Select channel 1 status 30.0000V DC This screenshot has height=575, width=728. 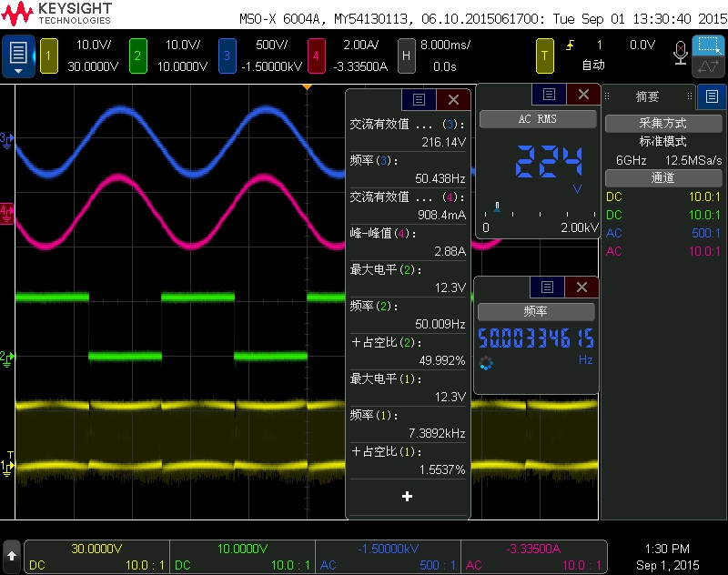click(x=97, y=557)
